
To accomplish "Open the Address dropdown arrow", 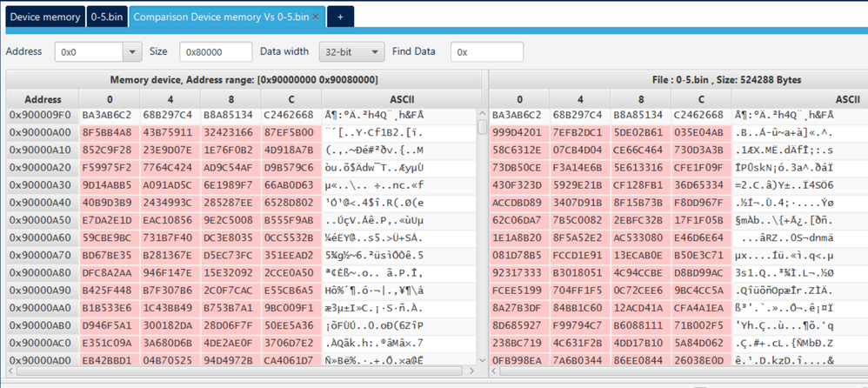I will pyautogui.click(x=131, y=52).
